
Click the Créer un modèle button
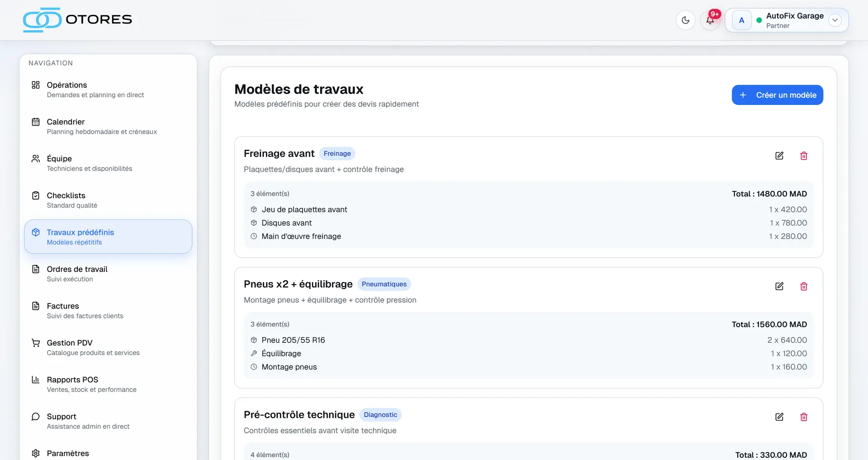tap(777, 95)
